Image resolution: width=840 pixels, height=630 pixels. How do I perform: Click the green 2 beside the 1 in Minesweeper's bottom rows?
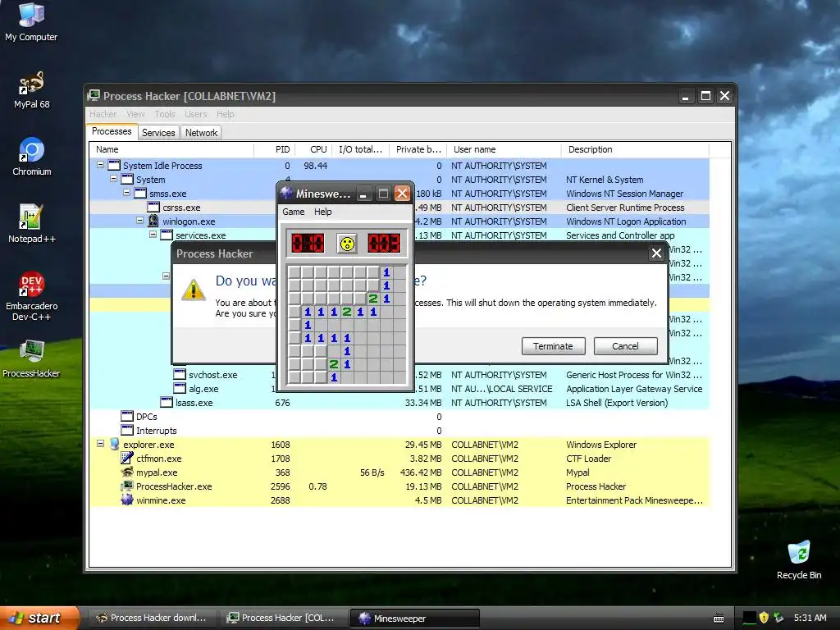tap(334, 364)
